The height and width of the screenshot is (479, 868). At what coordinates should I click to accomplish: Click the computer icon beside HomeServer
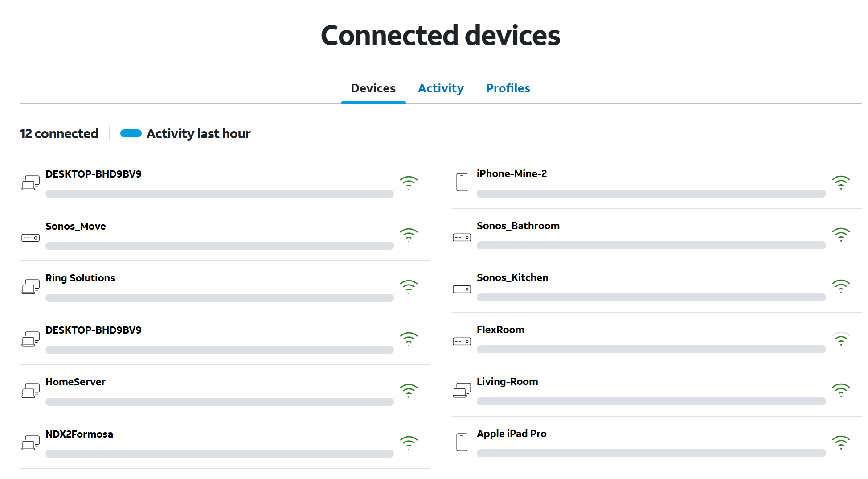30,391
